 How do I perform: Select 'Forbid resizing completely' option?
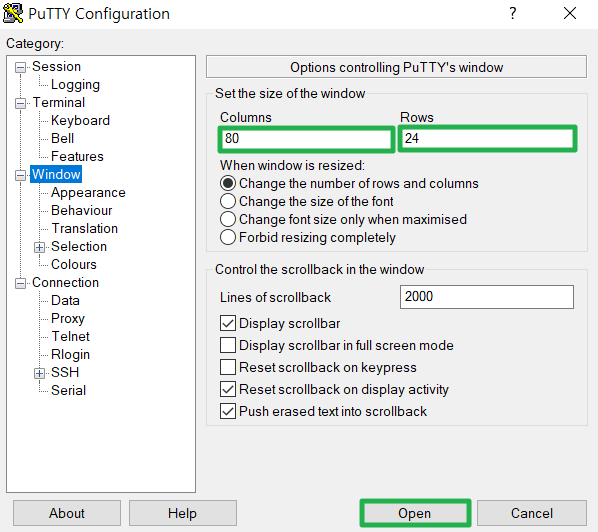click(x=308, y=237)
